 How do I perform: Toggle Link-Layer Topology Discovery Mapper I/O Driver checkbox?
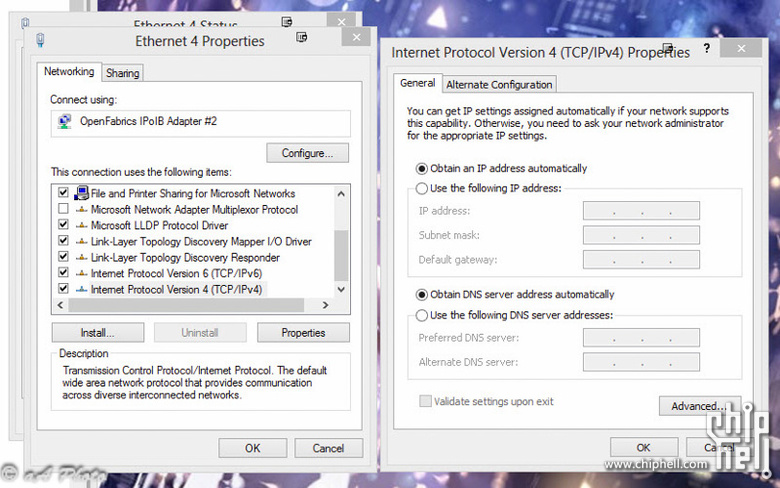point(63,240)
